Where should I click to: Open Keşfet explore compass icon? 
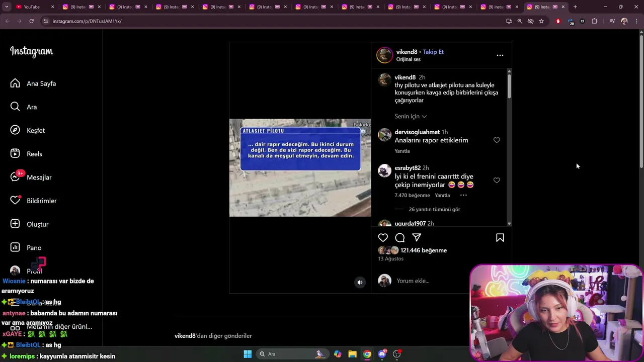point(15,130)
